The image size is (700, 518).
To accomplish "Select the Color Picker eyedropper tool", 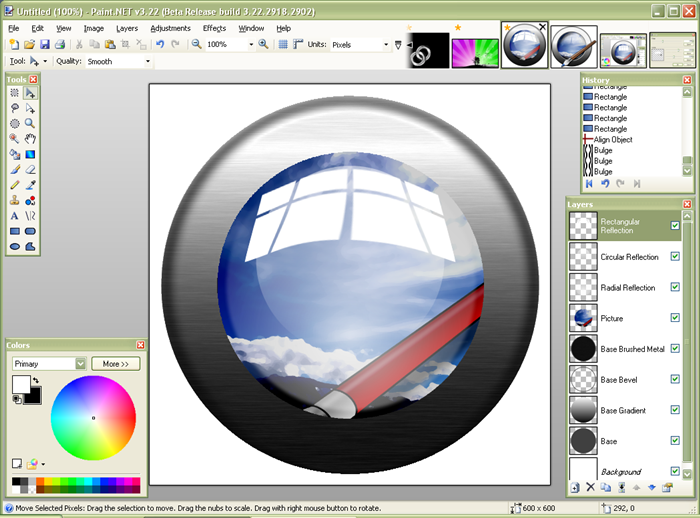I will coord(30,185).
